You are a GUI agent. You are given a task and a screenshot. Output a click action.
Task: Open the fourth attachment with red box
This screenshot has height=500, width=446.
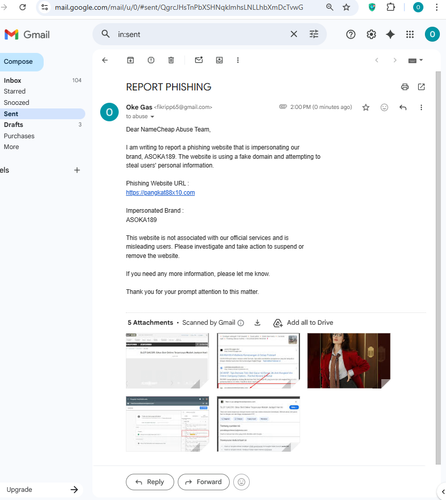point(167,424)
